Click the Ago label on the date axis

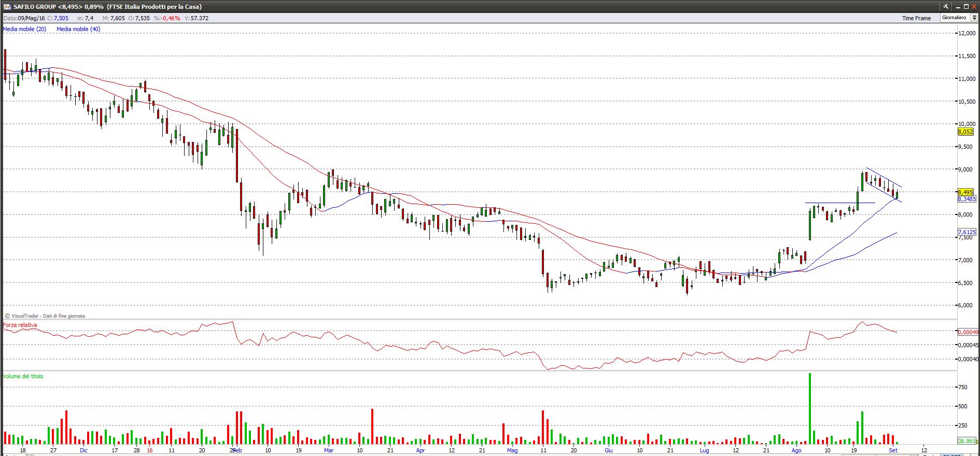click(x=797, y=450)
